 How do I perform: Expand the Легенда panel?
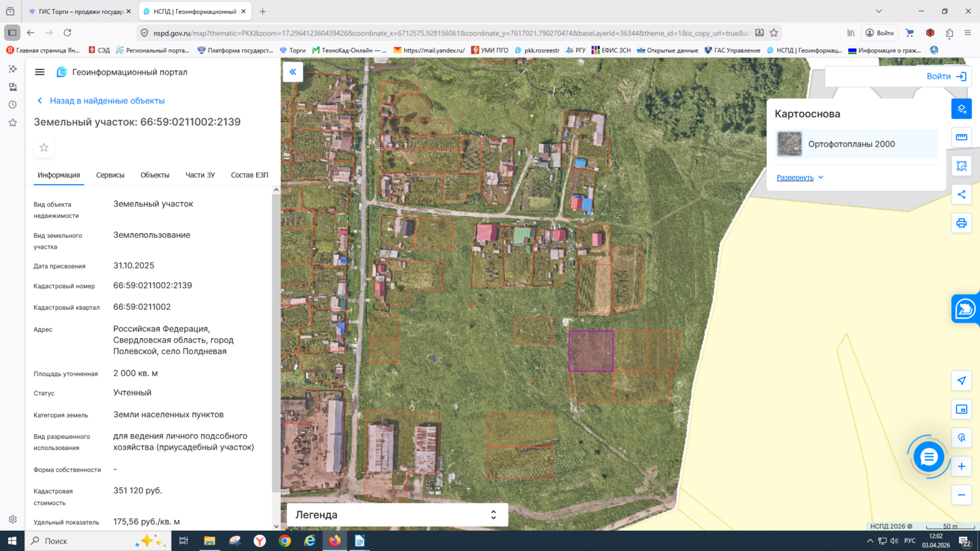pos(493,515)
